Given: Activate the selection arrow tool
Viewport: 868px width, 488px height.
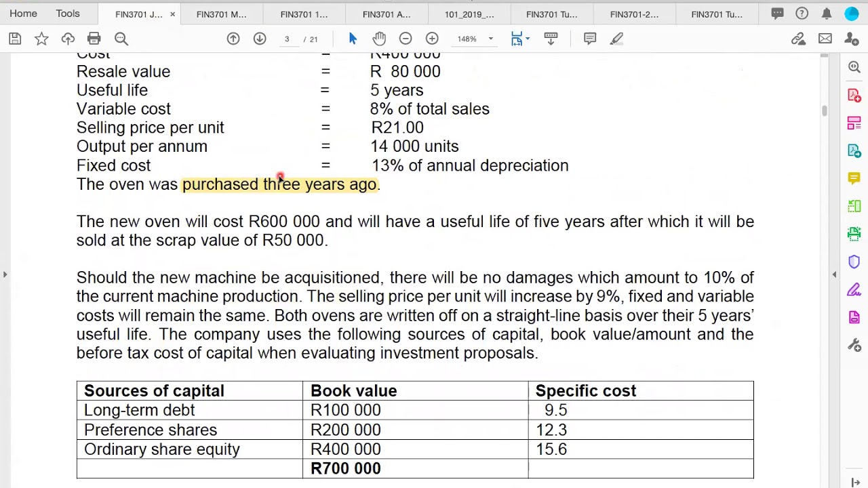Looking at the screenshot, I should 353,39.
